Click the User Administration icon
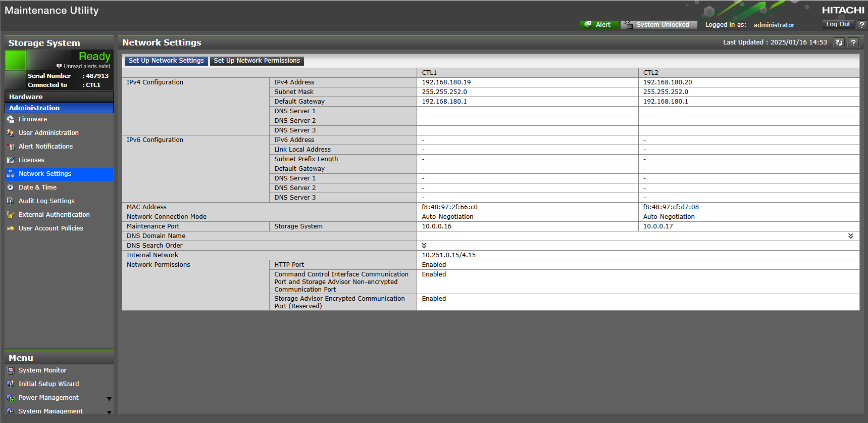 click(11, 133)
